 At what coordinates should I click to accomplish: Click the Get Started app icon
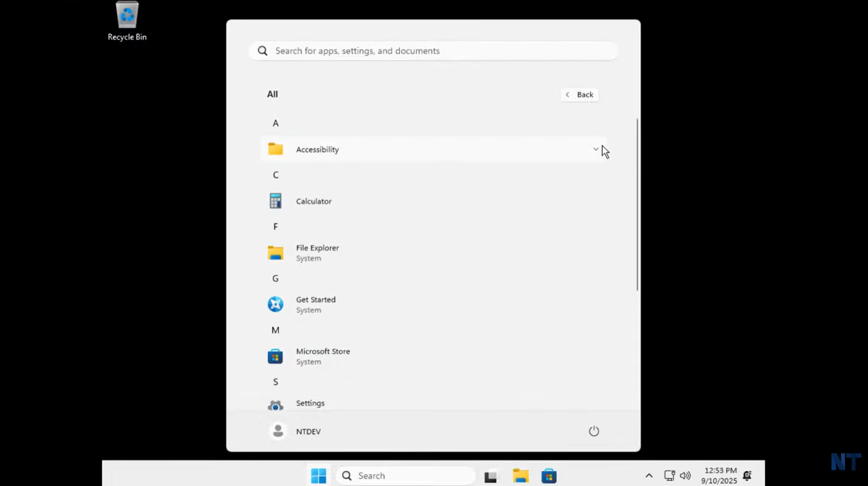(275, 304)
